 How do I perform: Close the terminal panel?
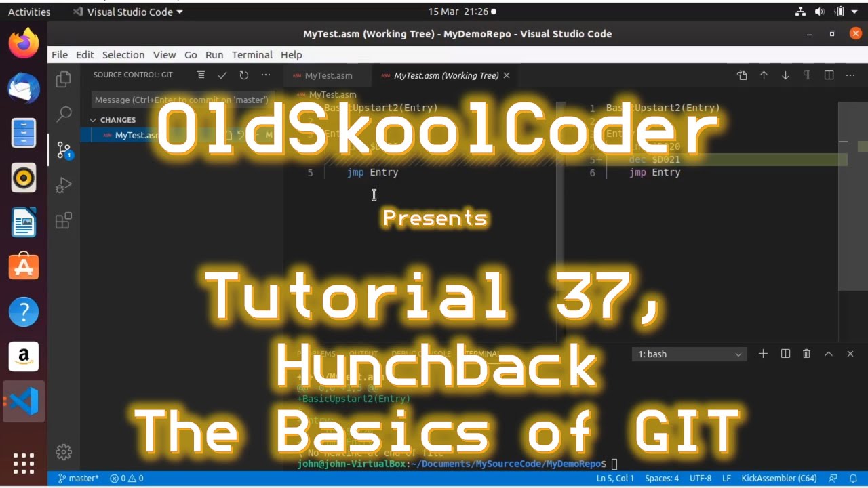point(850,354)
